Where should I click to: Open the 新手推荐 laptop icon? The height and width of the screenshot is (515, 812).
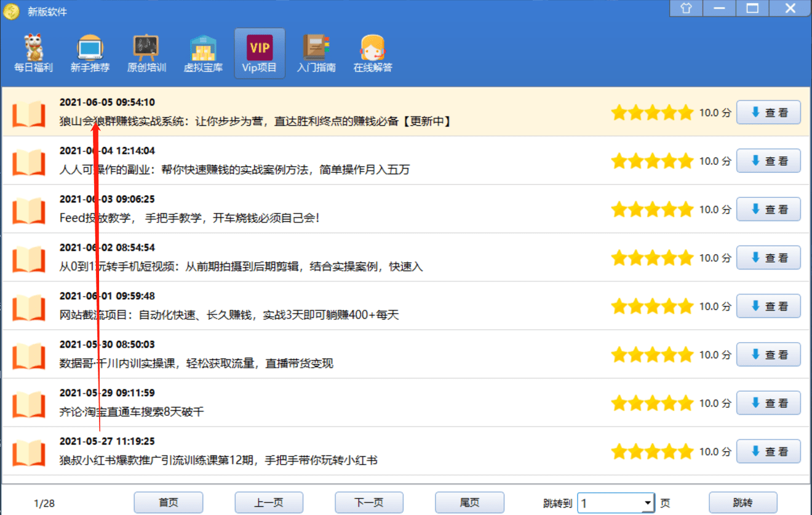pyautogui.click(x=90, y=47)
